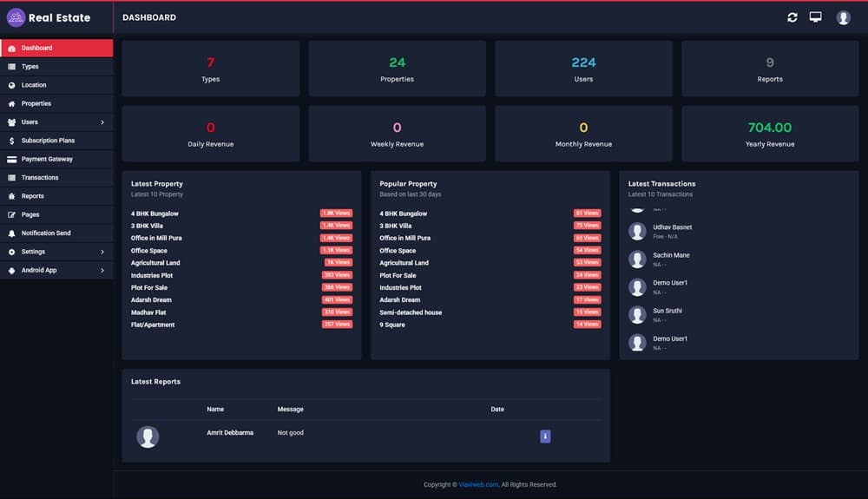The height and width of the screenshot is (499, 868).
Task: Open the Types menu item
Action: pyautogui.click(x=56, y=66)
